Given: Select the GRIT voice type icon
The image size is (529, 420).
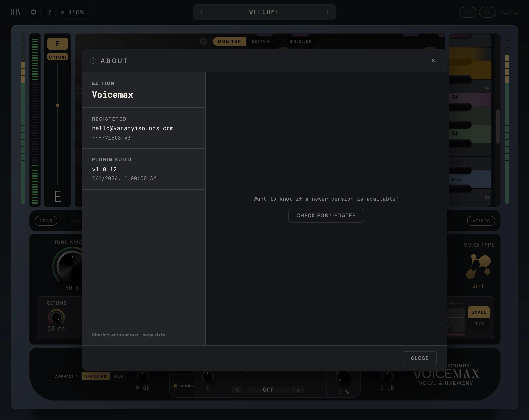Looking at the screenshot, I should [478, 267].
